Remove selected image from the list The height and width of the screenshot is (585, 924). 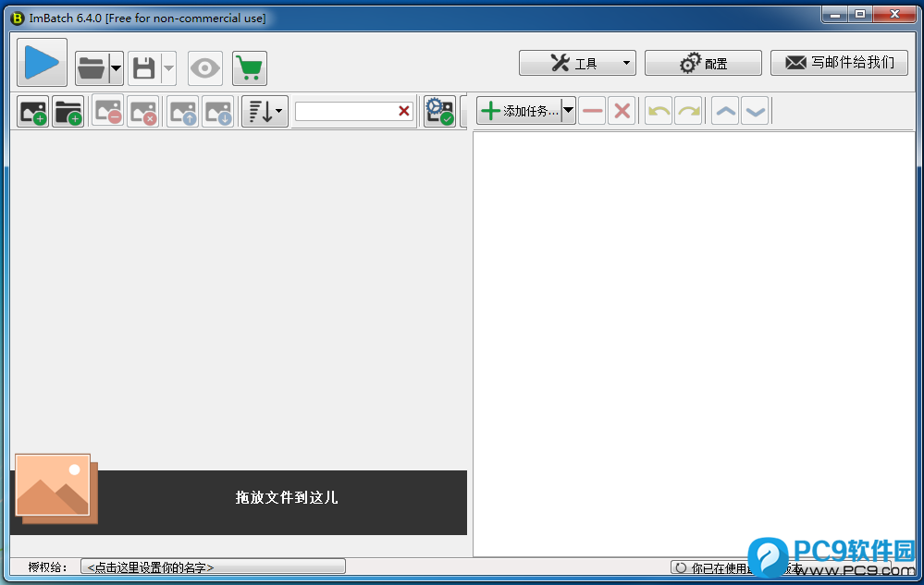click(108, 111)
